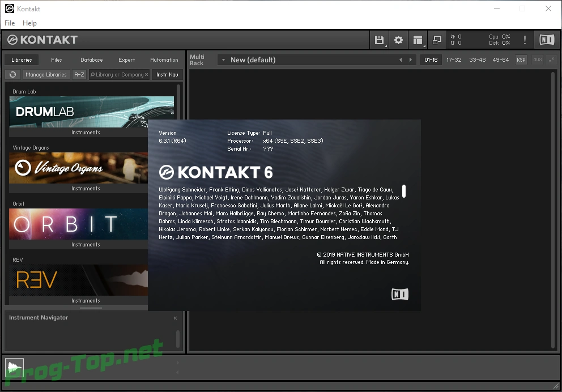
Task: Click the Kontakt logo in the header
Action: [42, 40]
